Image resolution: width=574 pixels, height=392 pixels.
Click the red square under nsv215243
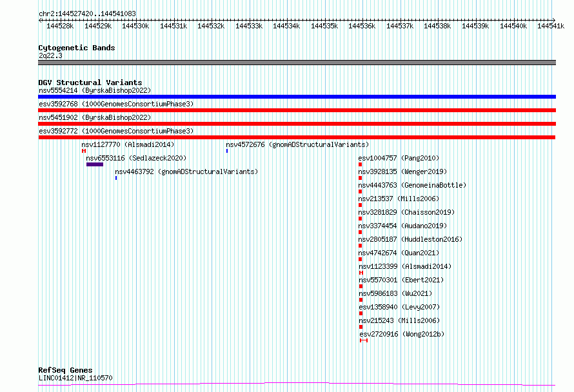[x=361, y=327]
